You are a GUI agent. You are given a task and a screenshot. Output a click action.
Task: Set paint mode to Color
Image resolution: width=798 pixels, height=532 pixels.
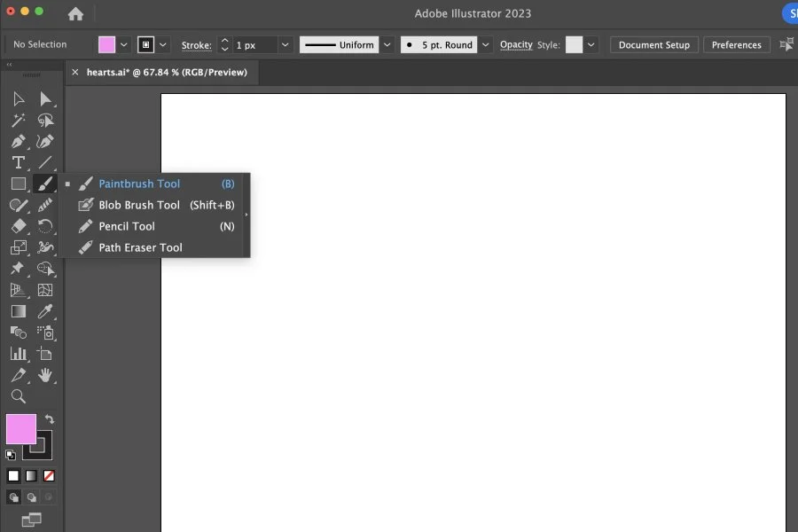[x=13, y=475]
